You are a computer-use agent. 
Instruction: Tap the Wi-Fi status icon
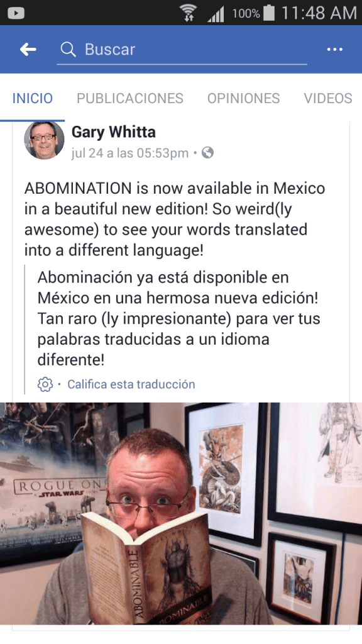(189, 13)
